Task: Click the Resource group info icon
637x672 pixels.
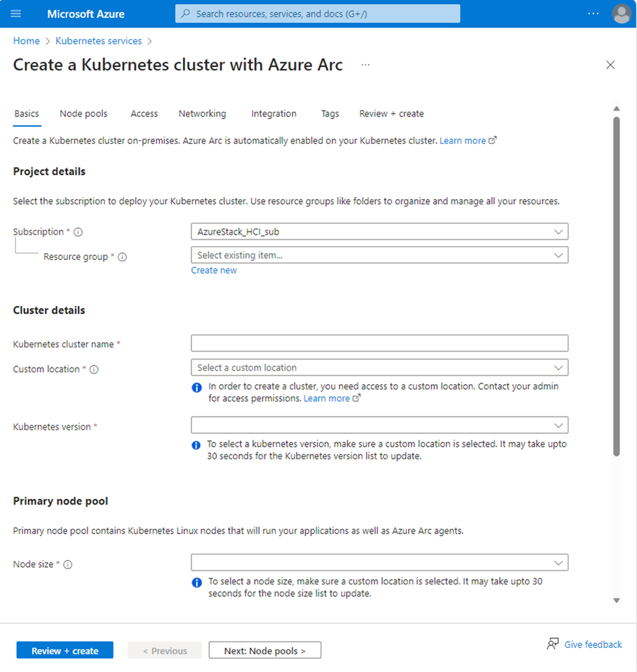Action: 122,257
